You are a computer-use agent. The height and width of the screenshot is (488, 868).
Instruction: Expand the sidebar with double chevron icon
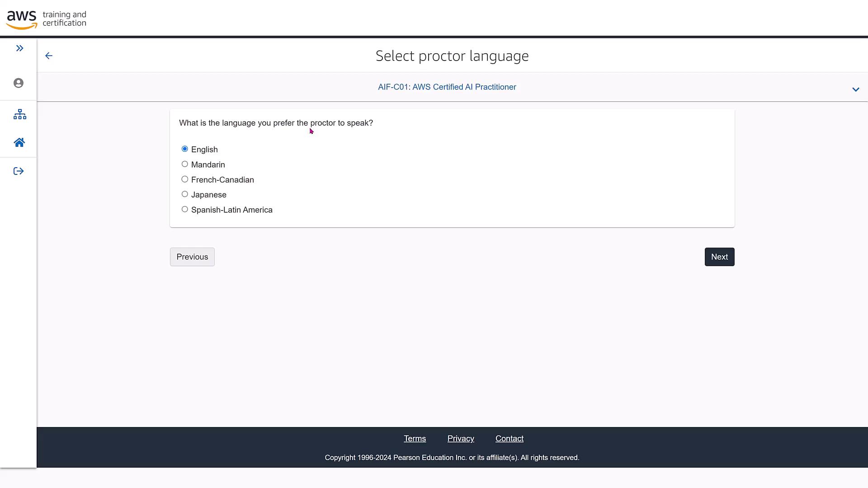click(19, 48)
